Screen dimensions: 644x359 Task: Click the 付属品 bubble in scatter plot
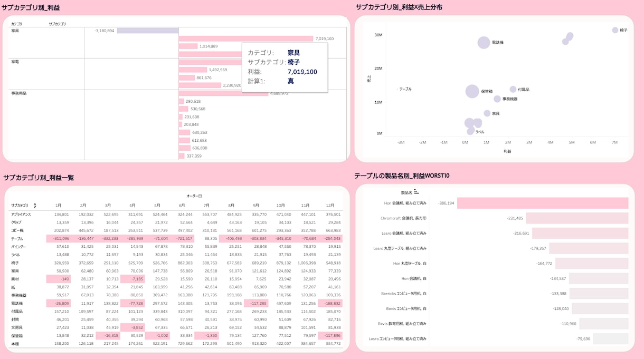coord(513,90)
